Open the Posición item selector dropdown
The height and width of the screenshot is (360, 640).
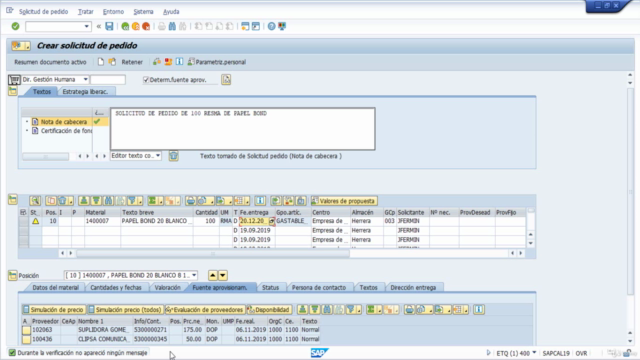coord(194,275)
